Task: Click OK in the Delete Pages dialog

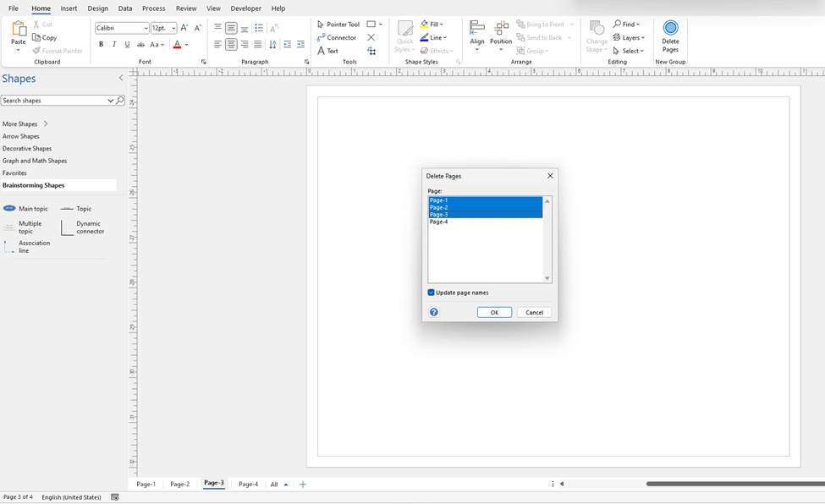Action: pyautogui.click(x=494, y=312)
